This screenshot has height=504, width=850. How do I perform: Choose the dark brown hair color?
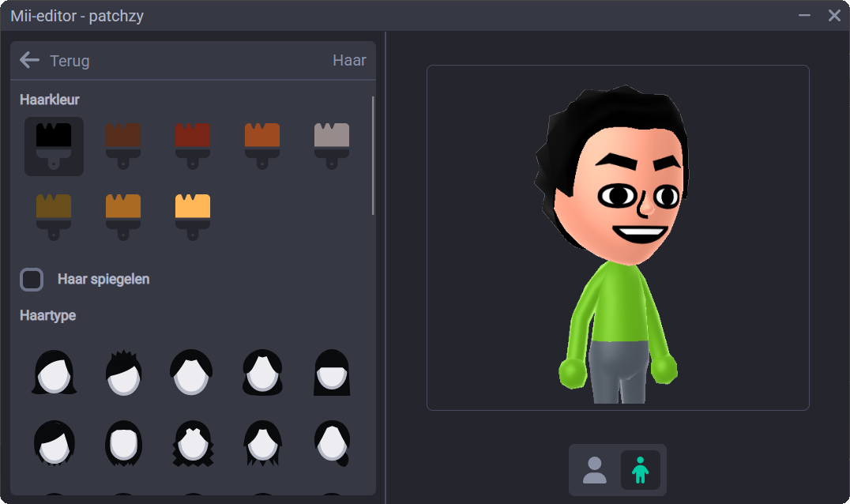(123, 146)
